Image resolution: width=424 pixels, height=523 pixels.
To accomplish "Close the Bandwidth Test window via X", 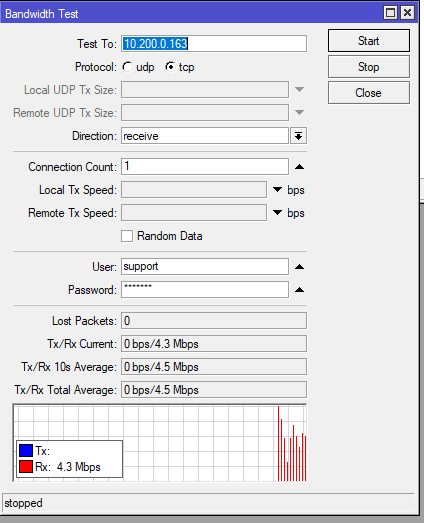I will coord(407,13).
